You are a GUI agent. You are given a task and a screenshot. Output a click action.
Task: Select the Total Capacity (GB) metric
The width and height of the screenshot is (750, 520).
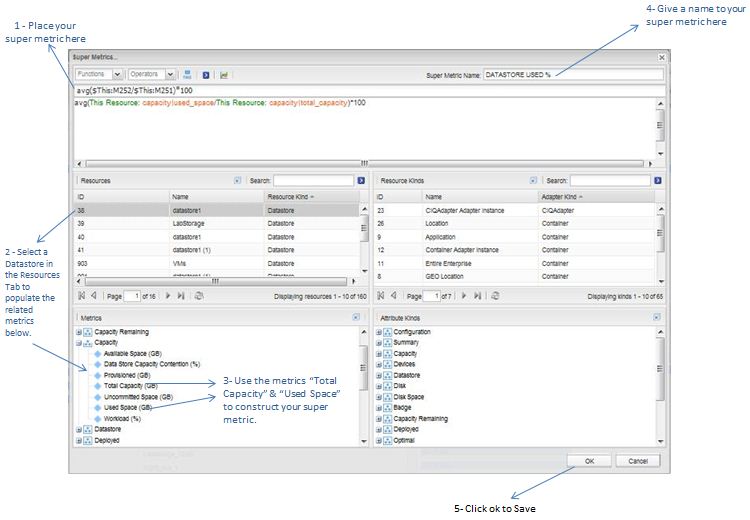pos(130,386)
